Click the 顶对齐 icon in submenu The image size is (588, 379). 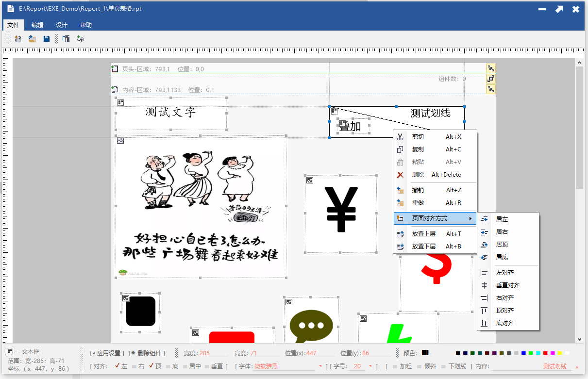[x=484, y=311]
